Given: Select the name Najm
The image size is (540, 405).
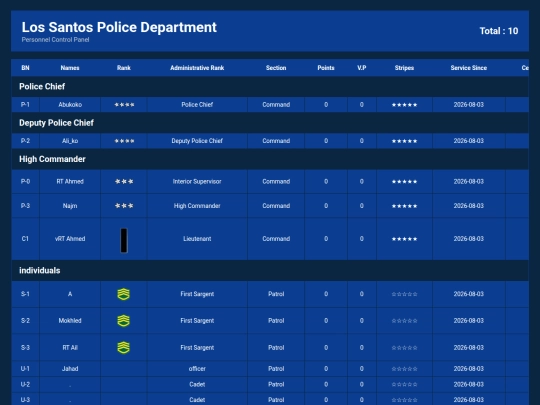Looking at the screenshot, I should click(70, 206).
